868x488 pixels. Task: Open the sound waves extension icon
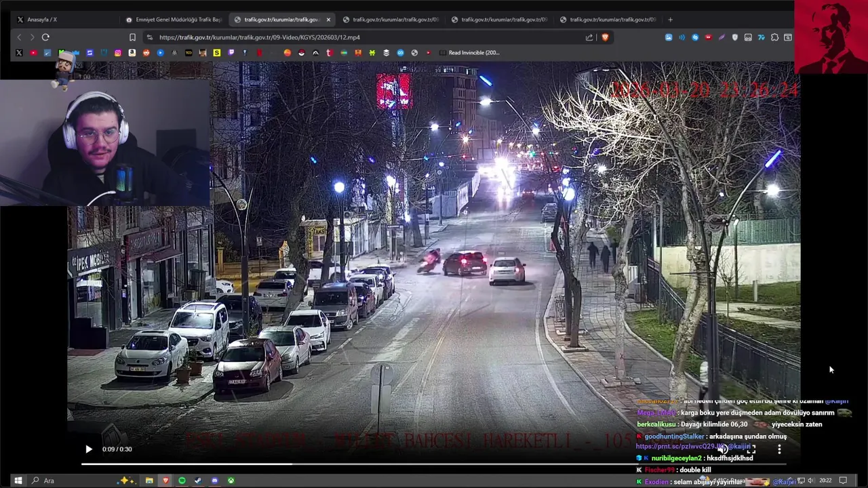[682, 37]
